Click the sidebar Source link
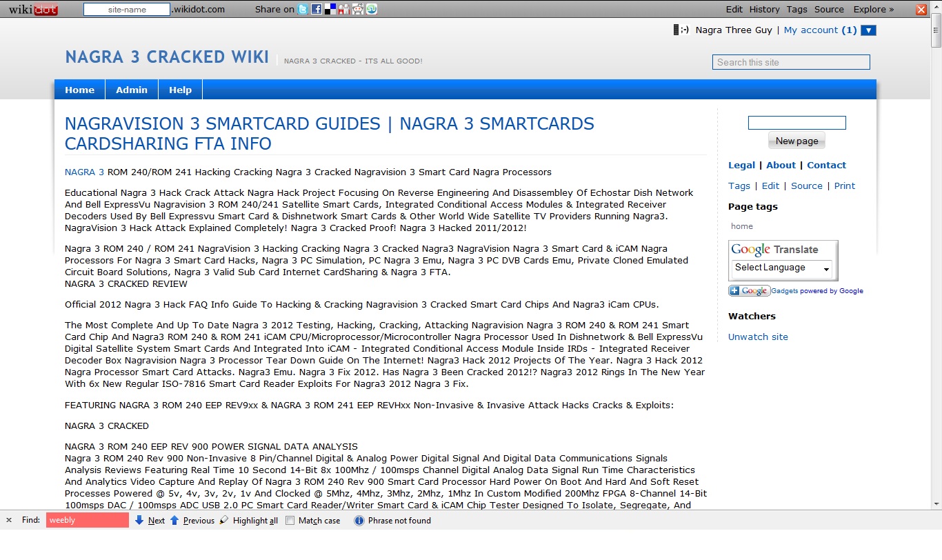The image size is (942, 560). point(807,186)
